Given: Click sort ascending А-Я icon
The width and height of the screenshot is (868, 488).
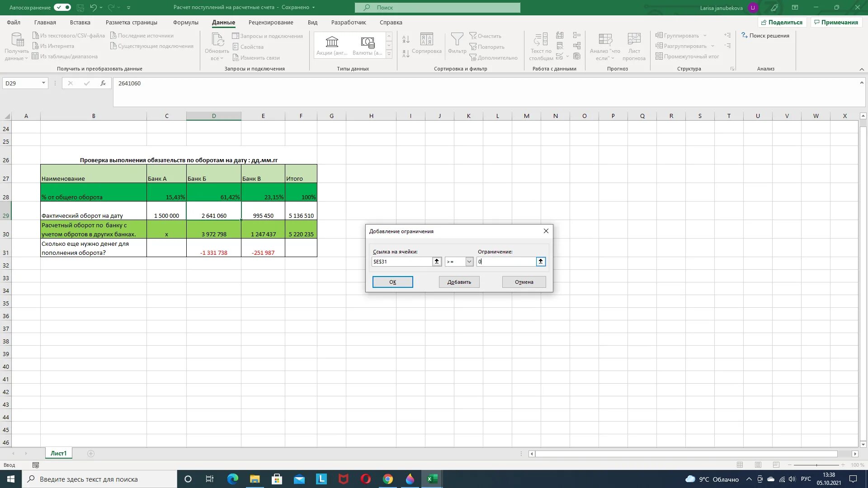Looking at the screenshot, I should [406, 40].
